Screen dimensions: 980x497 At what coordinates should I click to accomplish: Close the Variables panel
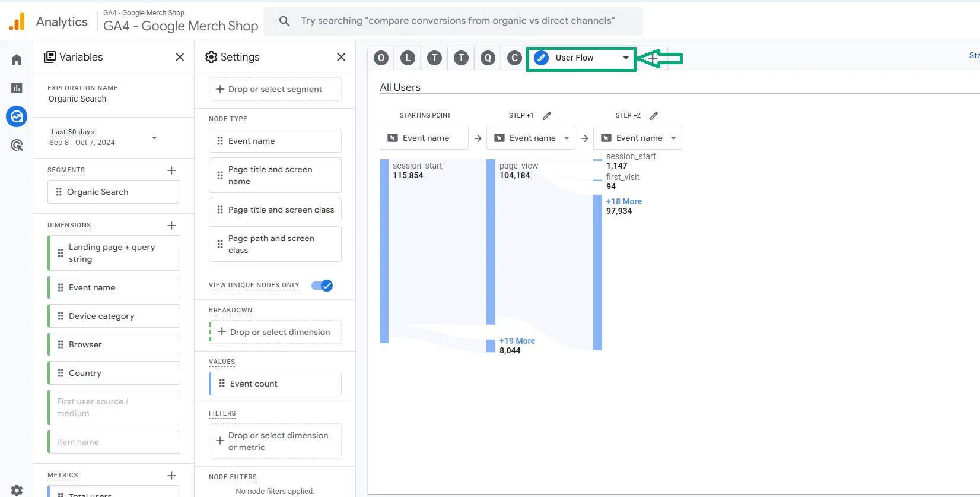[x=180, y=57]
